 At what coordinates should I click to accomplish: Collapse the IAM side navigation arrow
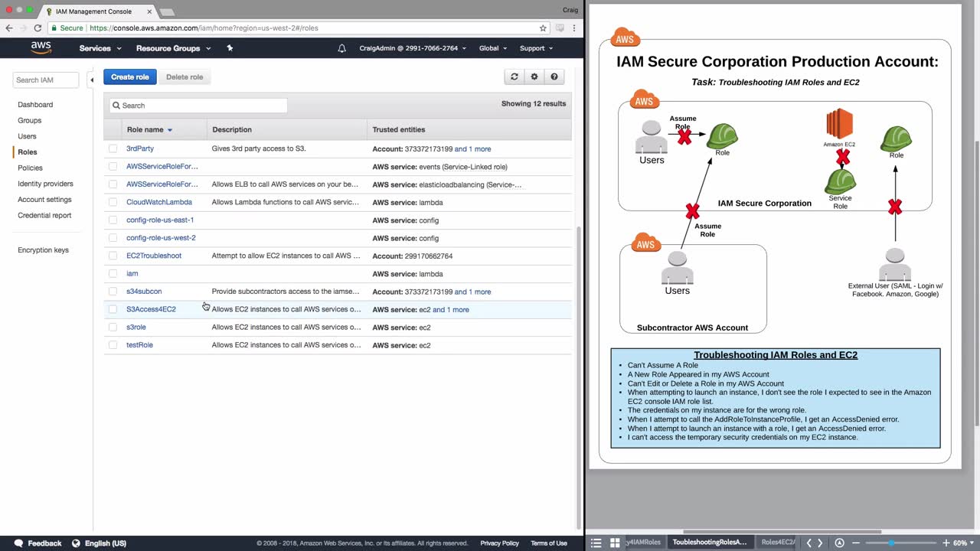92,80
